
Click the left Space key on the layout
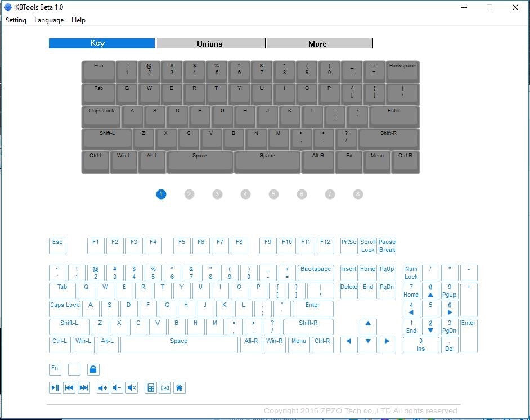tap(199, 162)
